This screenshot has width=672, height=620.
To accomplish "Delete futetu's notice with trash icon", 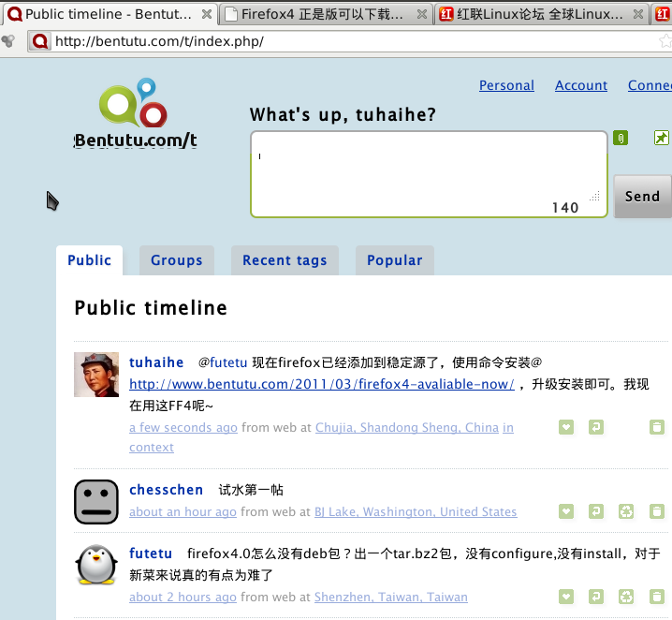I will tap(657, 597).
